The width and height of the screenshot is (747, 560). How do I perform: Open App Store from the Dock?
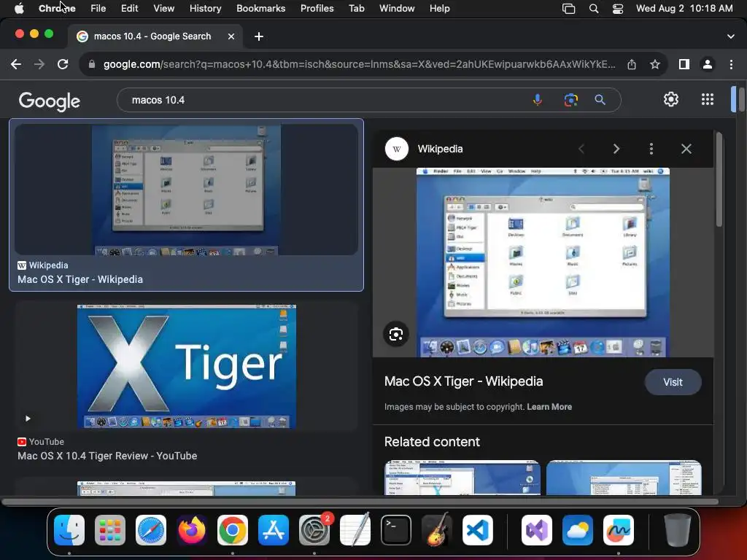[x=274, y=530]
